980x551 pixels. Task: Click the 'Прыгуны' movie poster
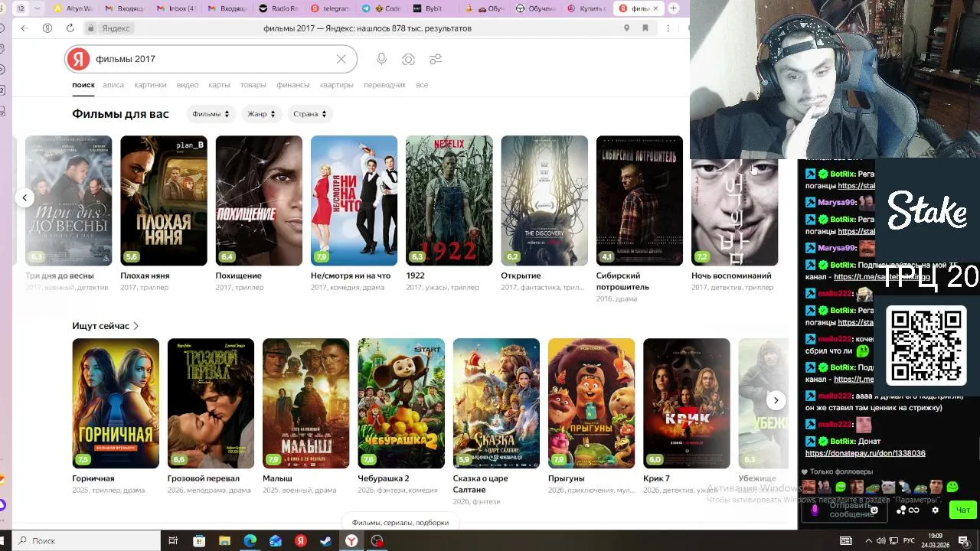tap(591, 403)
